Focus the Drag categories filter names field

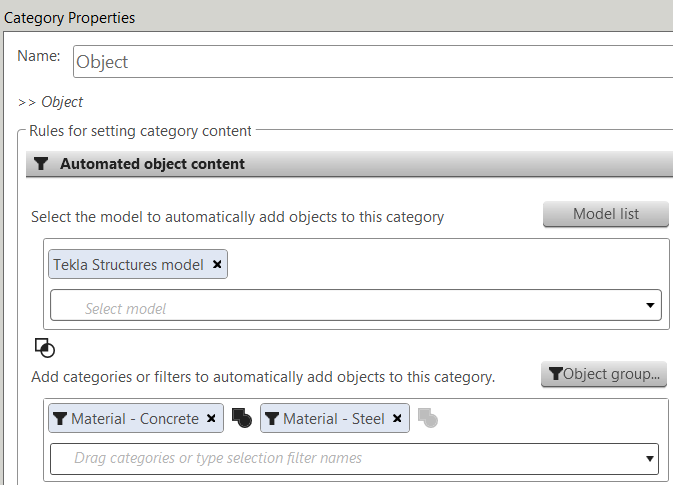coord(340,459)
